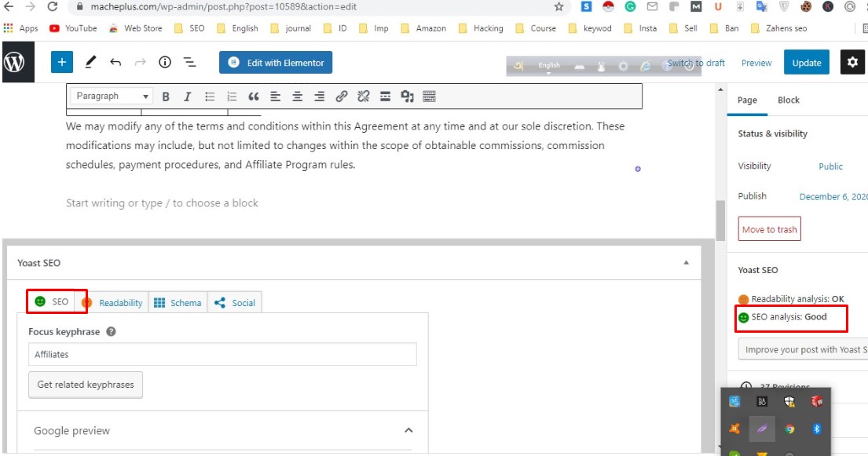Switch to the Readability tab
Screen dimensions: 868x456
point(112,302)
